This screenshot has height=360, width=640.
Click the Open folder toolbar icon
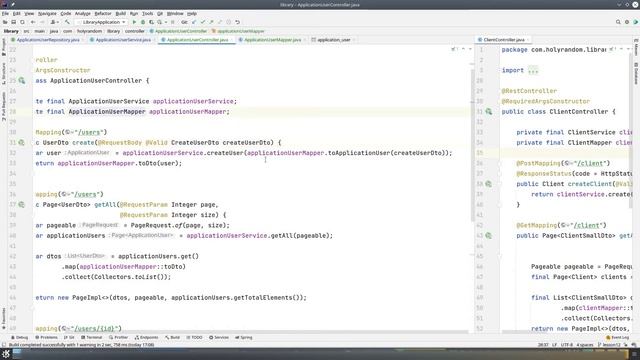coord(5,22)
